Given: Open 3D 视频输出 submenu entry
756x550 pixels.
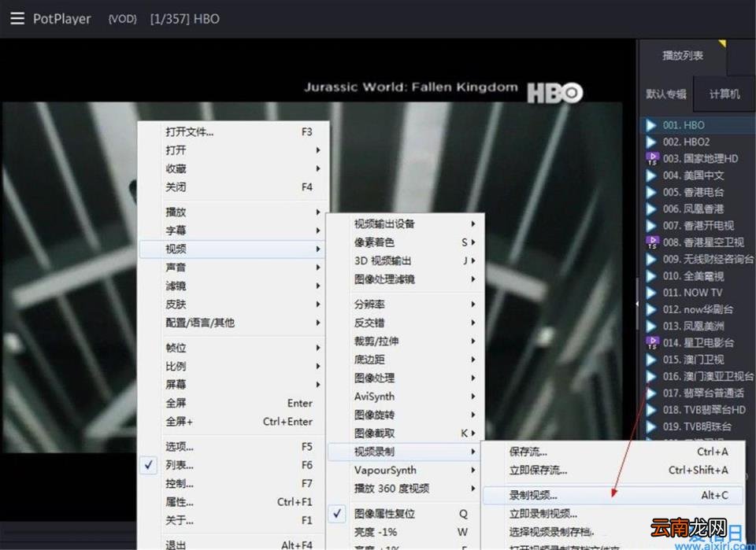Looking at the screenshot, I should click(x=406, y=260).
